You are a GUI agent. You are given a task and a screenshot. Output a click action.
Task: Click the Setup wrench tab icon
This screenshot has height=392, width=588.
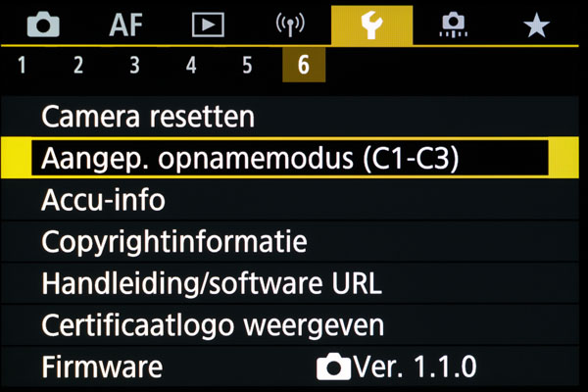371,25
